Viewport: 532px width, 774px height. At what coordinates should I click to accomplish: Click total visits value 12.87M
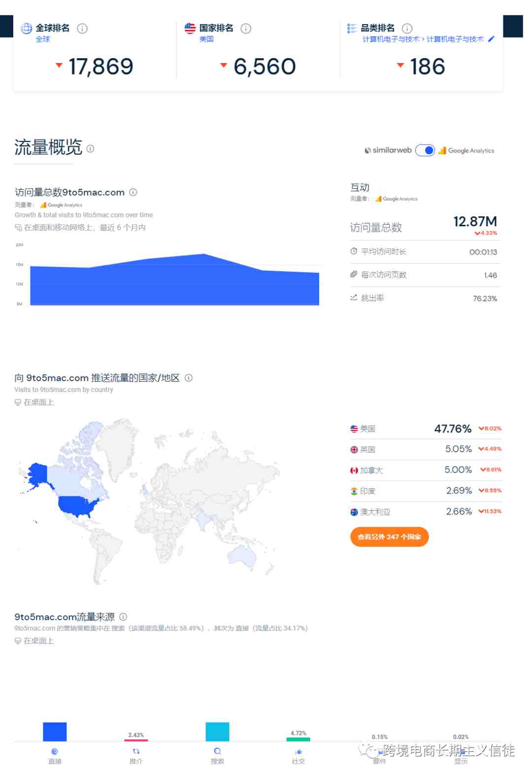click(475, 221)
